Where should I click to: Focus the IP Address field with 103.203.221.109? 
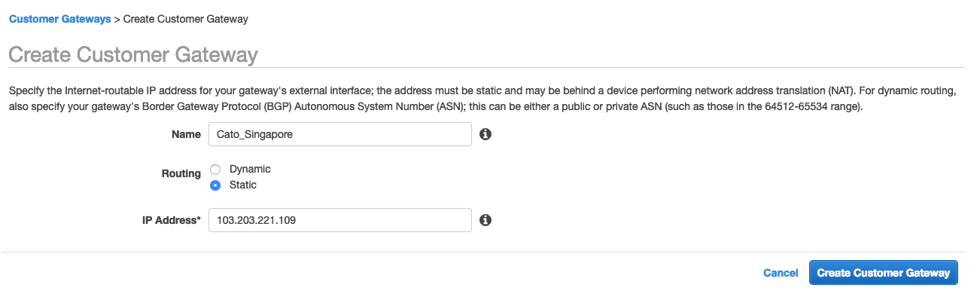tap(340, 220)
